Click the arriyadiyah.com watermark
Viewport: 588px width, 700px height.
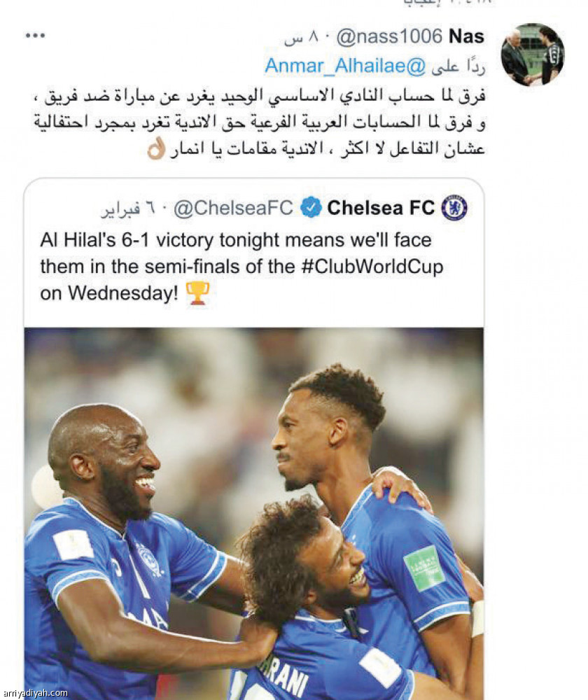[35, 693]
